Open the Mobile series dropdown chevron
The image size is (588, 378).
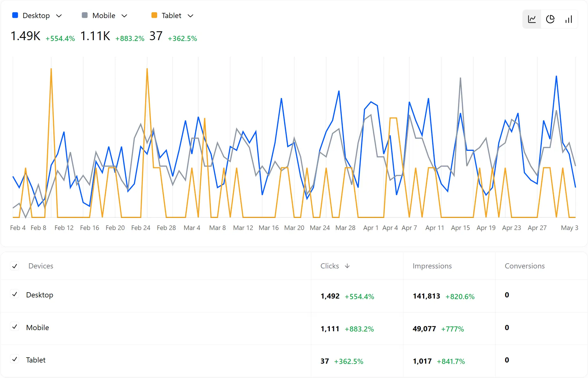point(124,16)
